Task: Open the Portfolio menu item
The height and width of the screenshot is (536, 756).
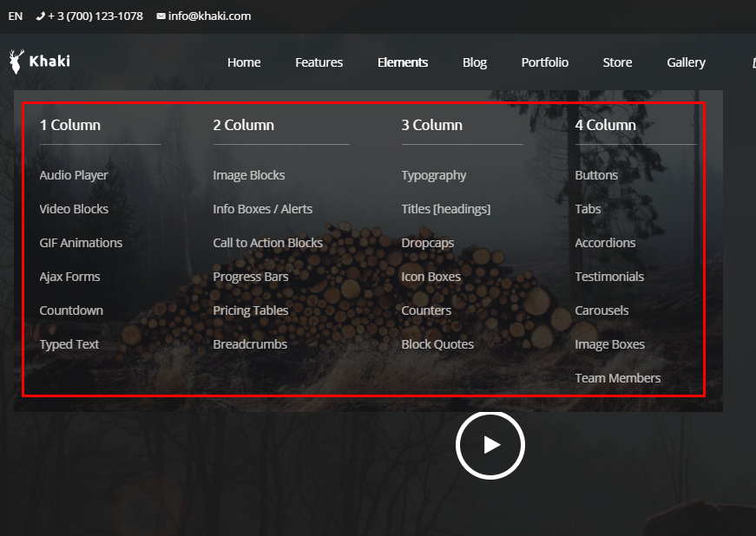Action: 545,62
